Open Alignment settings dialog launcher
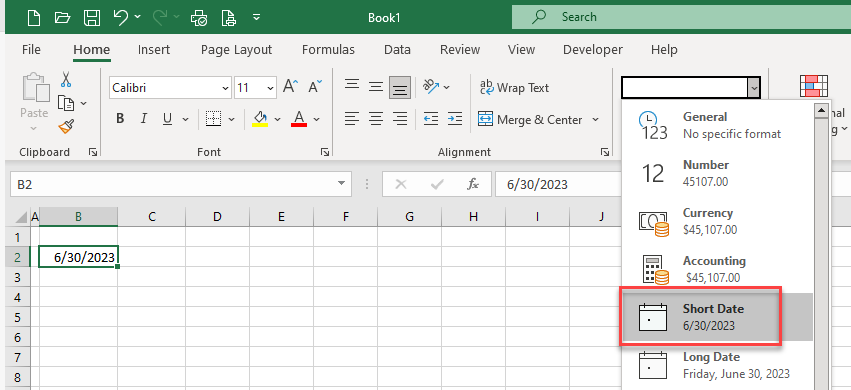Screen dimensions: 851x390 (x=605, y=153)
